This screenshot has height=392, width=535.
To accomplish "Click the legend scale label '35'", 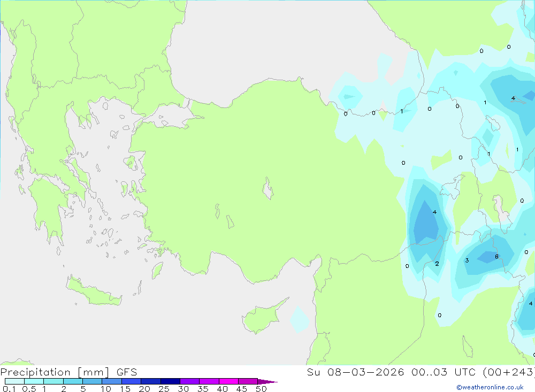I will (203, 389).
